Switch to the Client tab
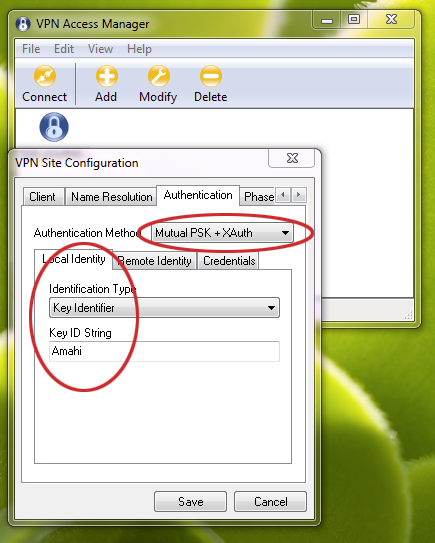The width and height of the screenshot is (435, 543). point(43,197)
